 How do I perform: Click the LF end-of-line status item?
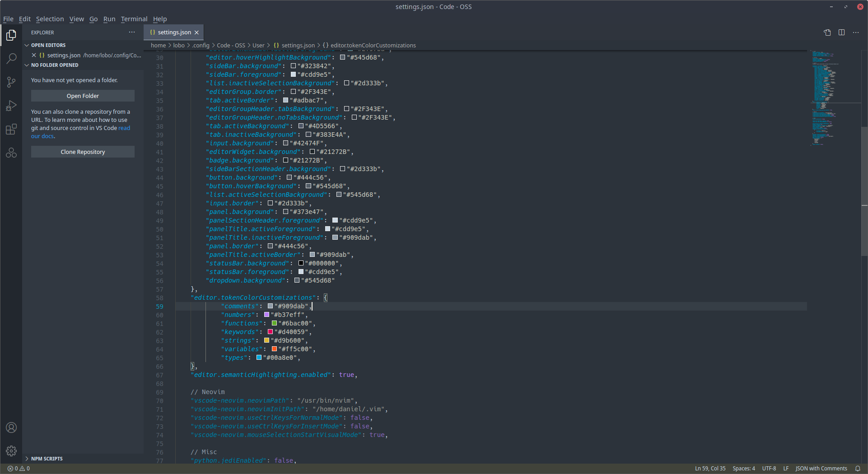tap(786, 469)
